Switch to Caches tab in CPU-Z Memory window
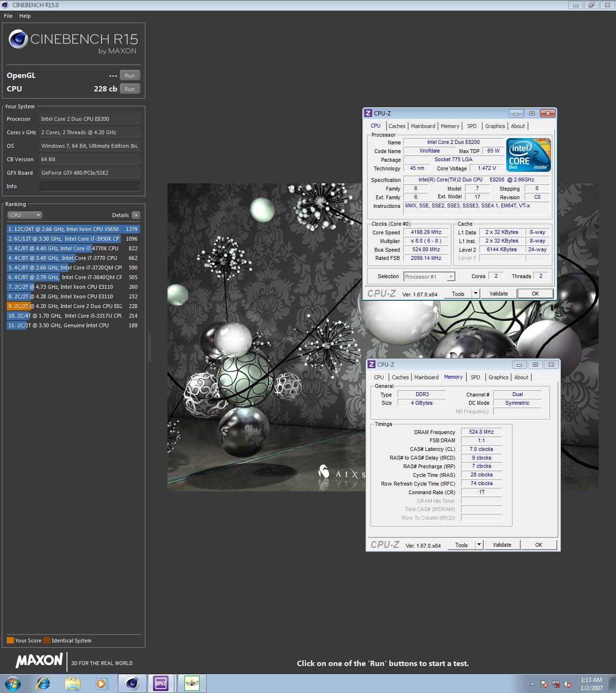This screenshot has width=616, height=693. 400,377
